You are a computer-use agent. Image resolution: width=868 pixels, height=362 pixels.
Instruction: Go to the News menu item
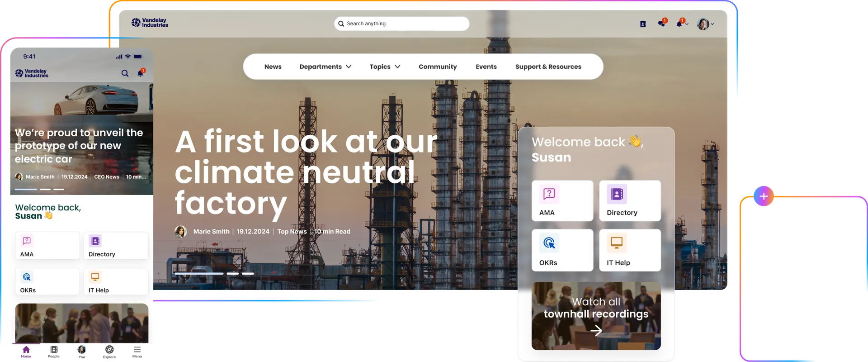tap(273, 67)
